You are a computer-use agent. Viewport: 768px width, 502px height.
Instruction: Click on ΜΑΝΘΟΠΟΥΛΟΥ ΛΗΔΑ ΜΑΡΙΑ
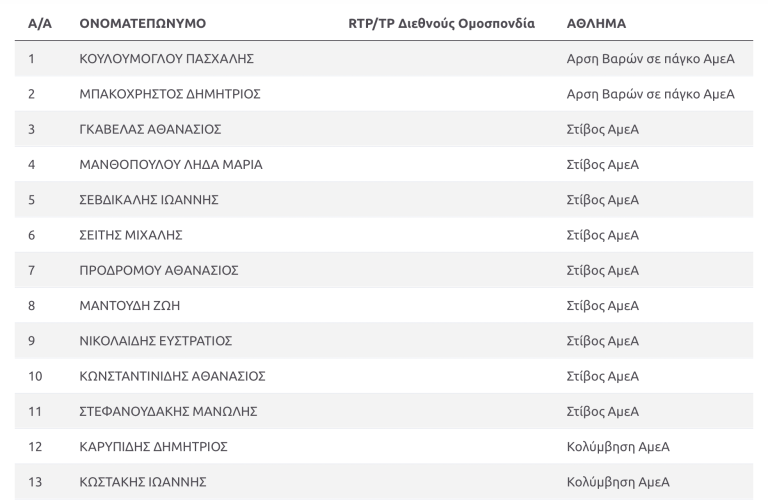click(171, 165)
